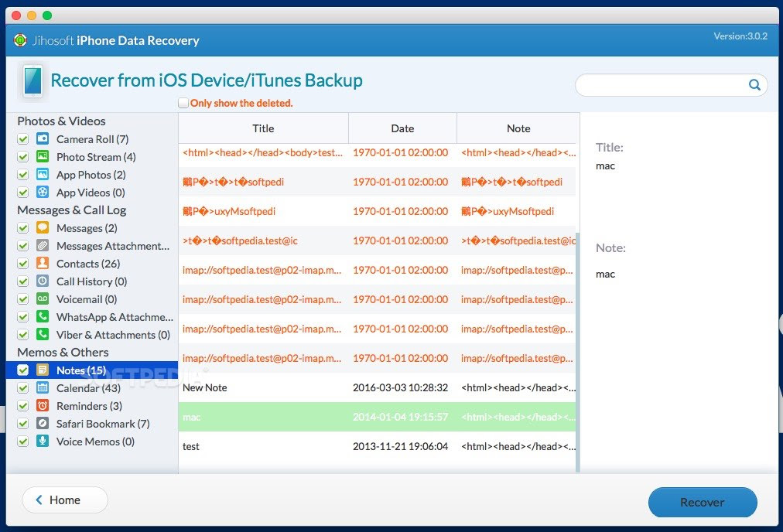This screenshot has width=783, height=532.
Task: Open the Calendar (43) category
Action: click(x=88, y=387)
